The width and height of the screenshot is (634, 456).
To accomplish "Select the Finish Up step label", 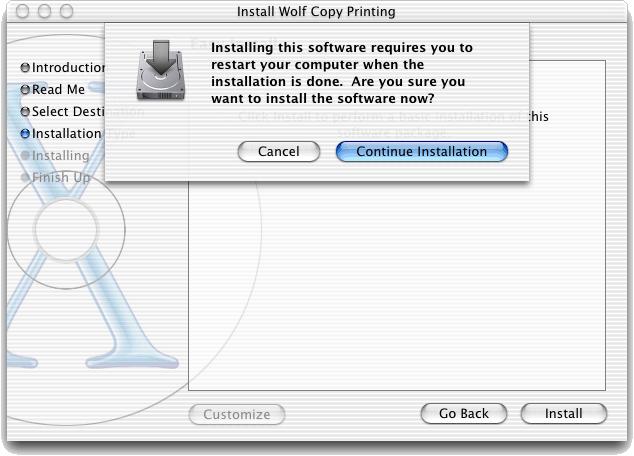I will coord(61,177).
